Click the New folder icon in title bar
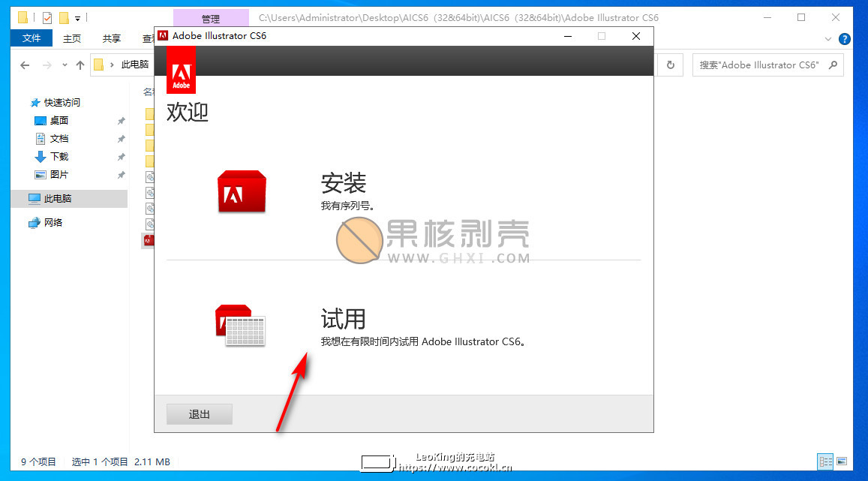Screen dimensions: 868x481 coord(65,18)
